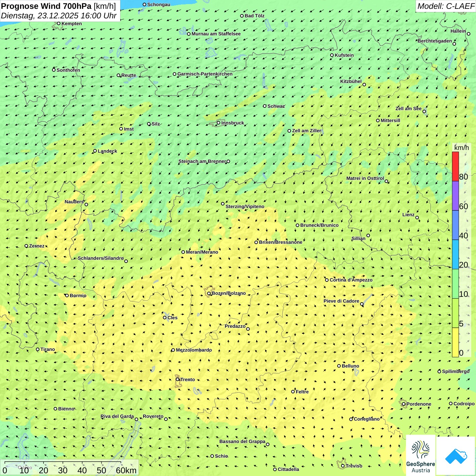
Task: Select the Belluno city label
Action: pyautogui.click(x=350, y=366)
